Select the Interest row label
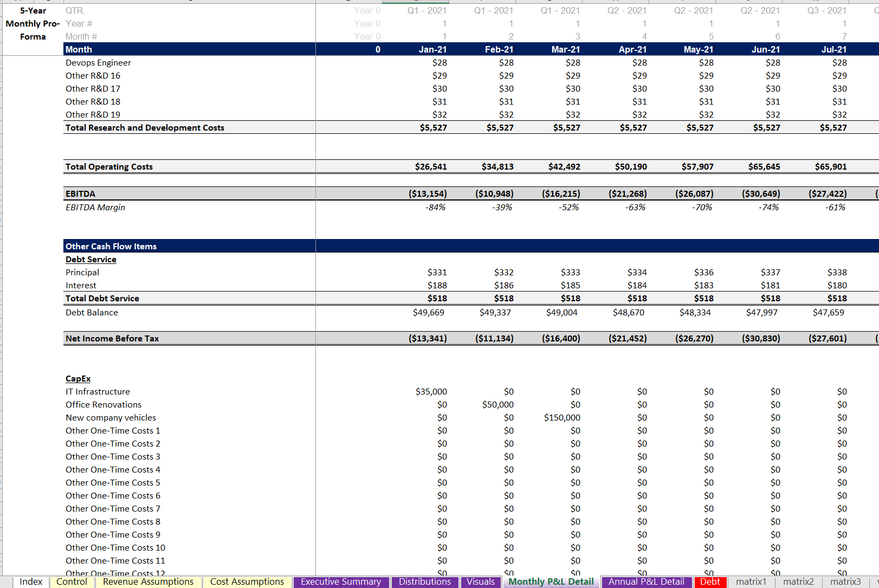This screenshot has height=588, width=879. click(81, 286)
